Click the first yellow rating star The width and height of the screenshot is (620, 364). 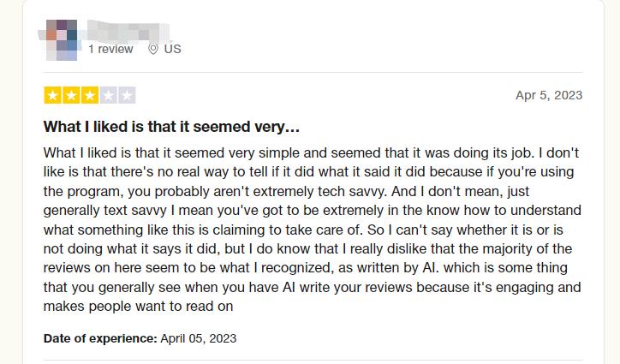52,95
